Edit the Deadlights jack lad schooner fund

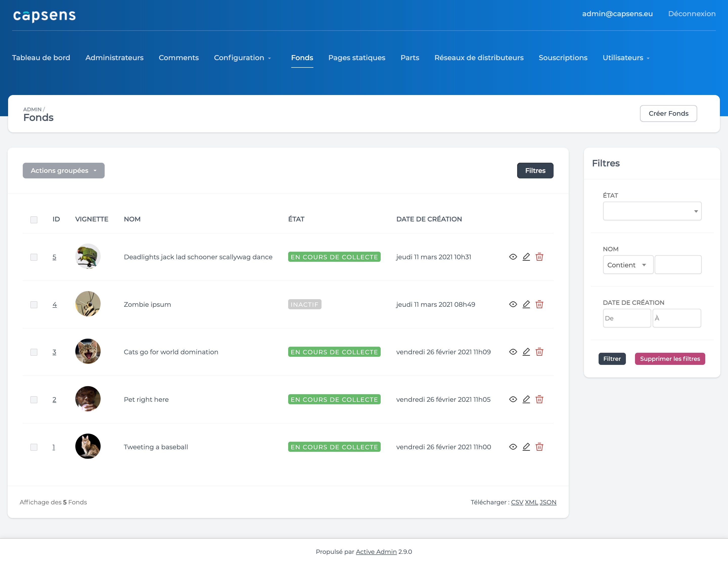526,257
